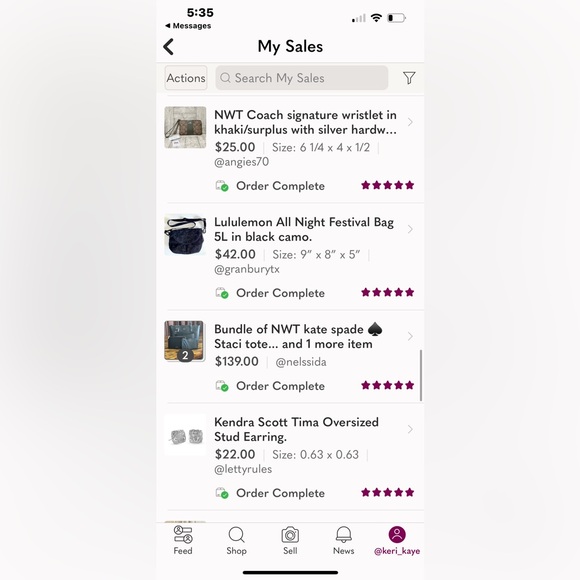Image resolution: width=580 pixels, height=580 pixels.
Task: Open the filter funnel icon
Action: pyautogui.click(x=409, y=78)
